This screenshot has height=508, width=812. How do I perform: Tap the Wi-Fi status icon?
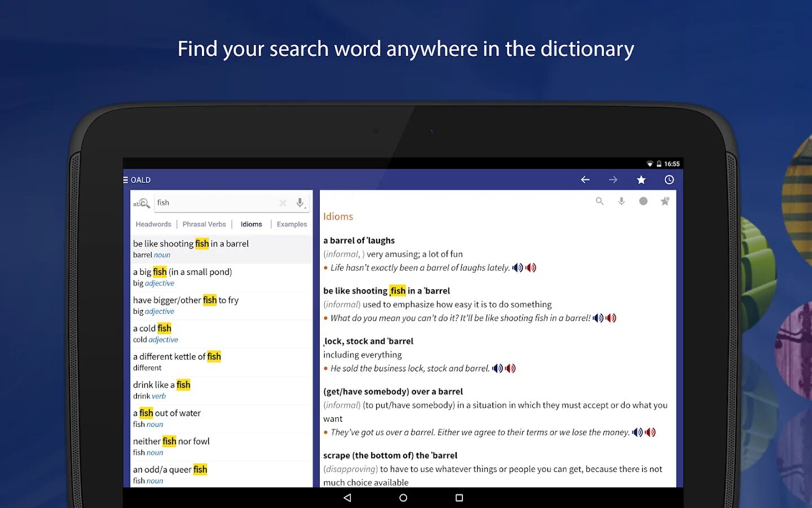click(650, 164)
